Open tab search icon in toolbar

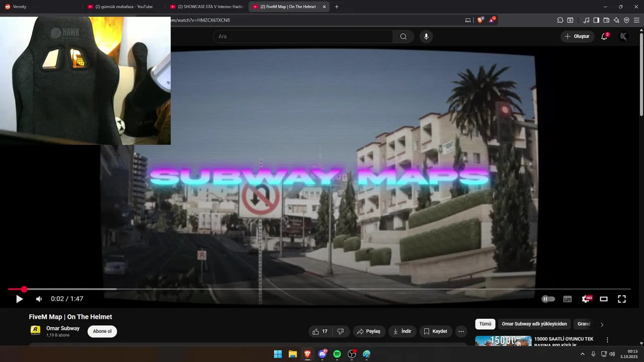coord(570,20)
